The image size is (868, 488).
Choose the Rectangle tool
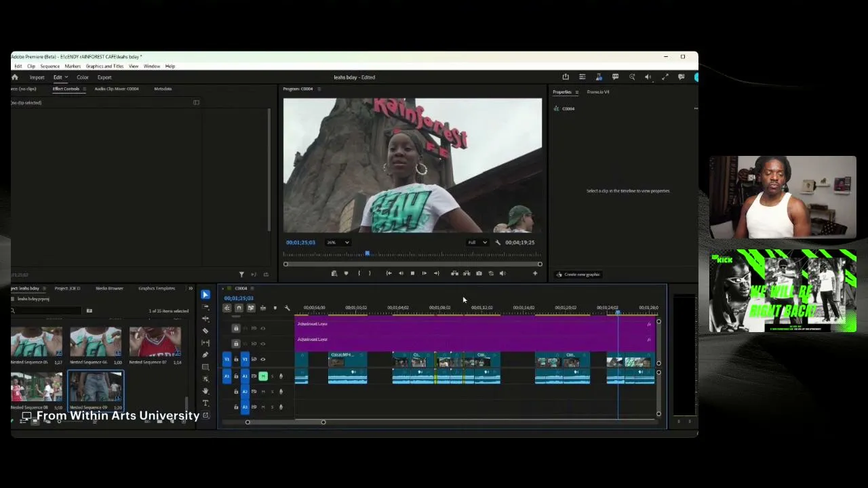pos(205,367)
